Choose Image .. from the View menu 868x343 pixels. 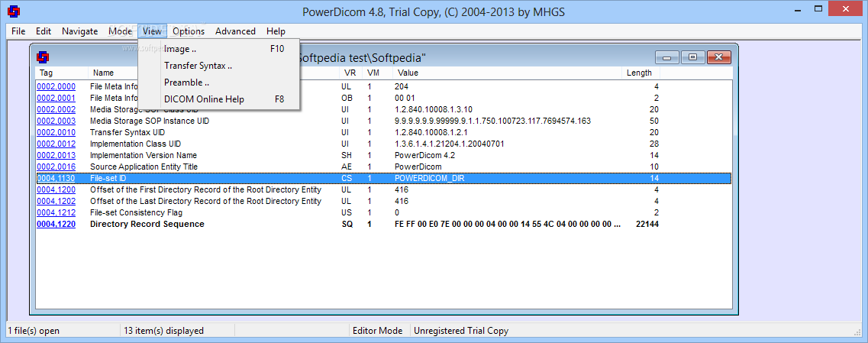click(x=218, y=49)
